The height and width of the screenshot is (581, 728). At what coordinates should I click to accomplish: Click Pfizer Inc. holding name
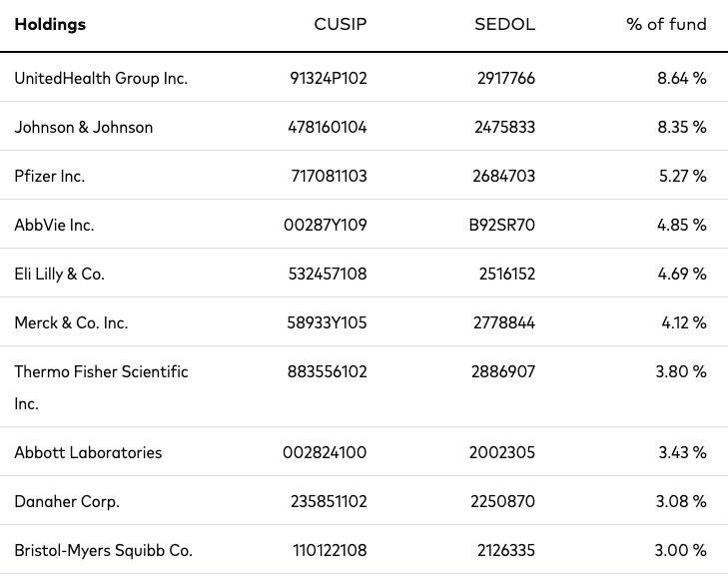pos(50,176)
